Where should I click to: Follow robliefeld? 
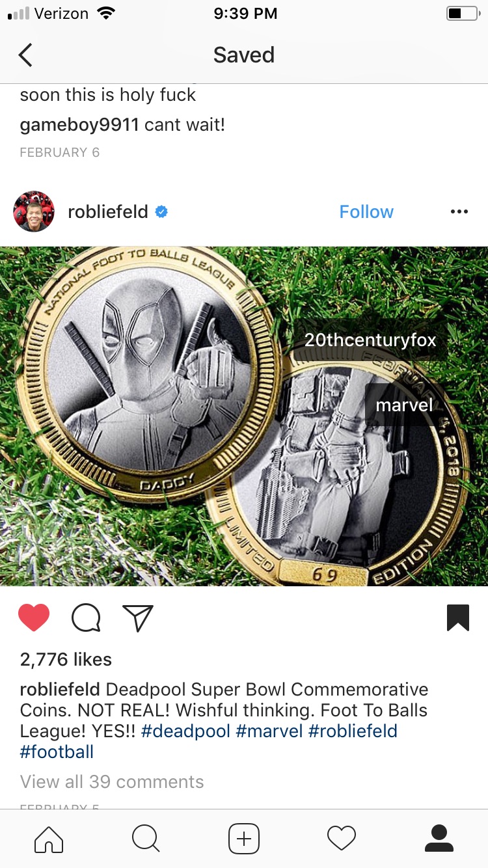[366, 211]
